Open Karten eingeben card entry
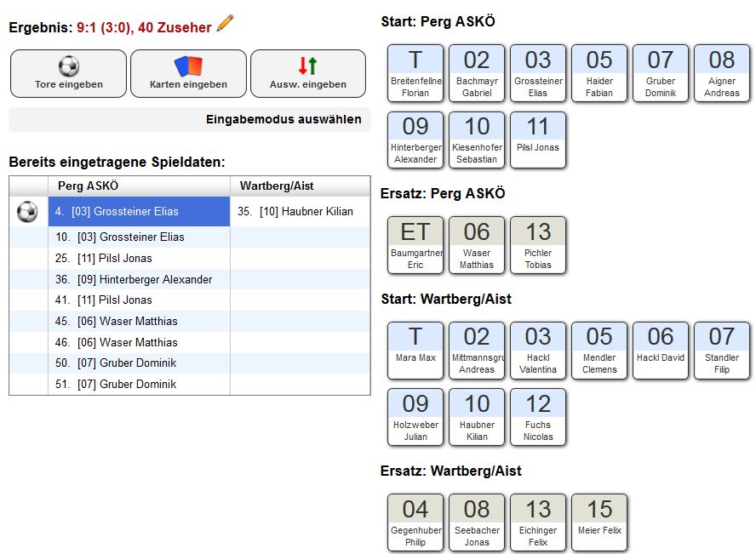The width and height of the screenshot is (756, 554). tap(188, 74)
